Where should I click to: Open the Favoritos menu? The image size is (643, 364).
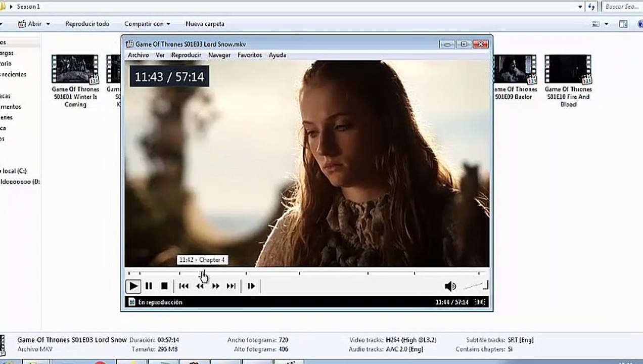coord(250,55)
